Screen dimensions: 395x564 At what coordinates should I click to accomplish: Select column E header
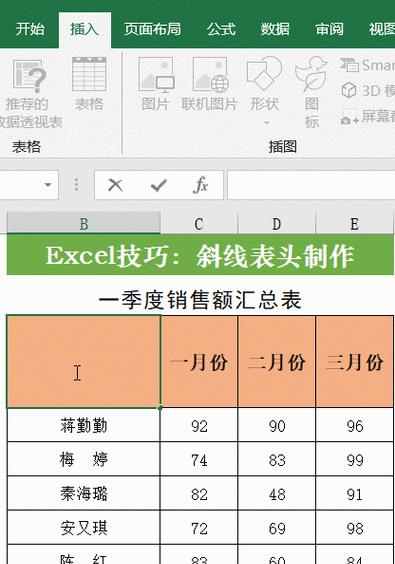(355, 223)
